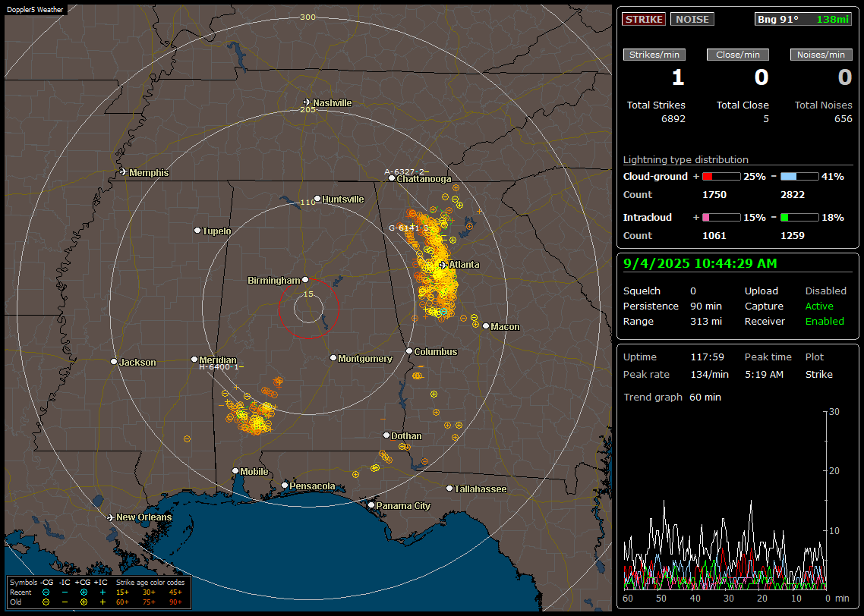
Task: Click the Squelch value 0
Action: coord(693,291)
